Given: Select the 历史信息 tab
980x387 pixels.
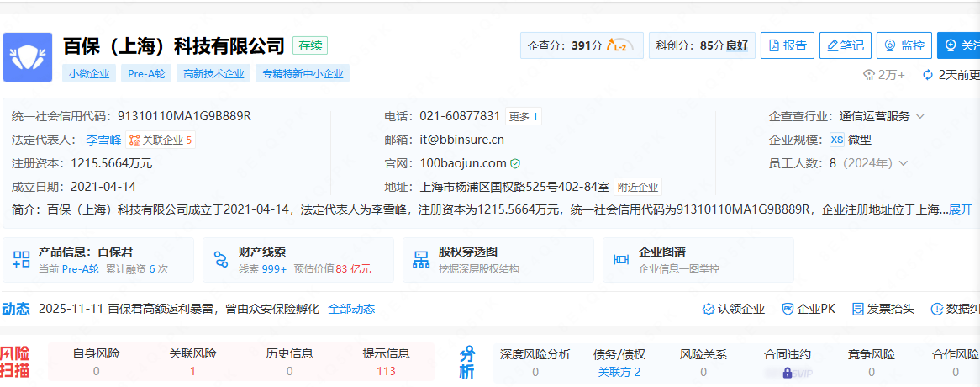Looking at the screenshot, I should (289, 362).
